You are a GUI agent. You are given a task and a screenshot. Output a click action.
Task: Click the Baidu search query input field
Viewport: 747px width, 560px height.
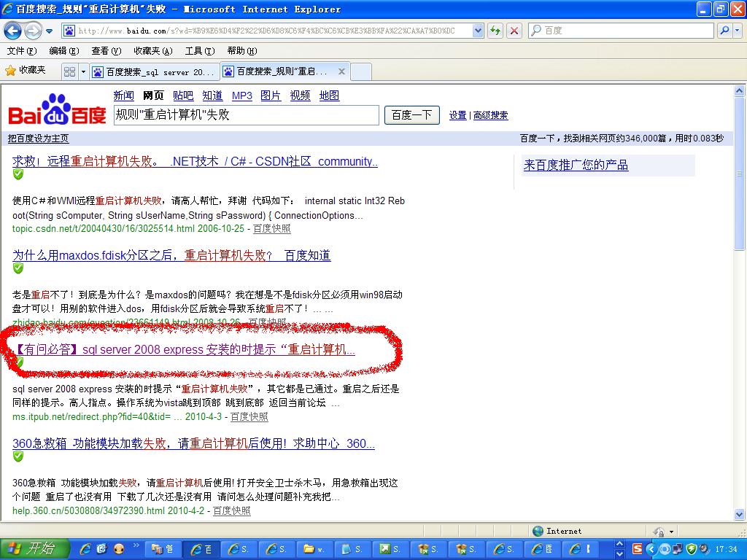[x=246, y=115]
